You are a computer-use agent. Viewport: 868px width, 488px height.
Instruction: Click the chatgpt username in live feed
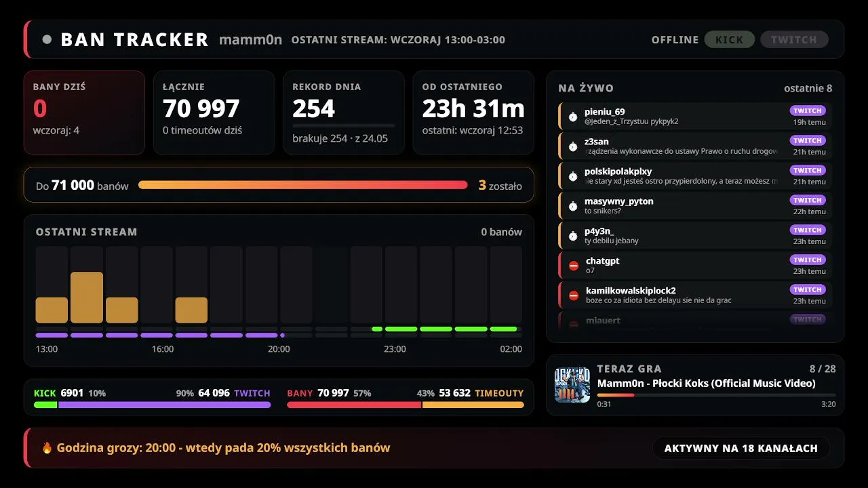click(x=603, y=261)
